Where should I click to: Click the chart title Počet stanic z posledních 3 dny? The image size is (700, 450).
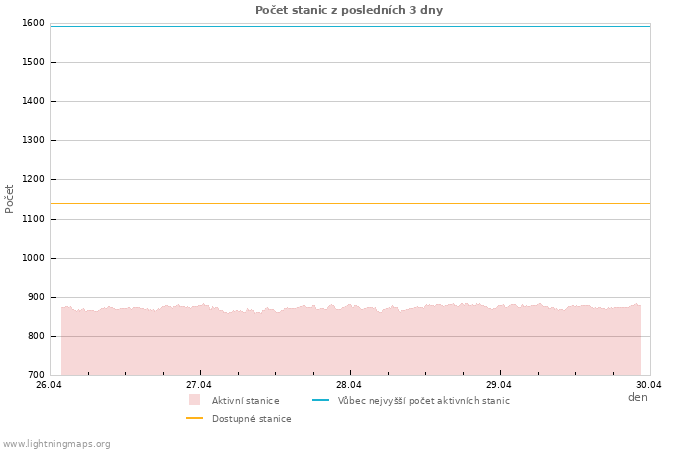(349, 10)
